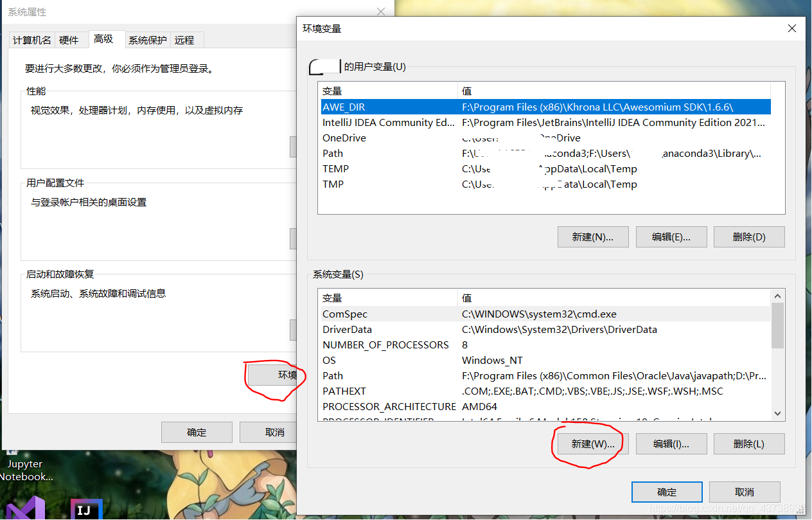The width and height of the screenshot is (812, 520).
Task: Click value C:\WINDOWS\system32\cmd.exe
Action: coord(539,314)
